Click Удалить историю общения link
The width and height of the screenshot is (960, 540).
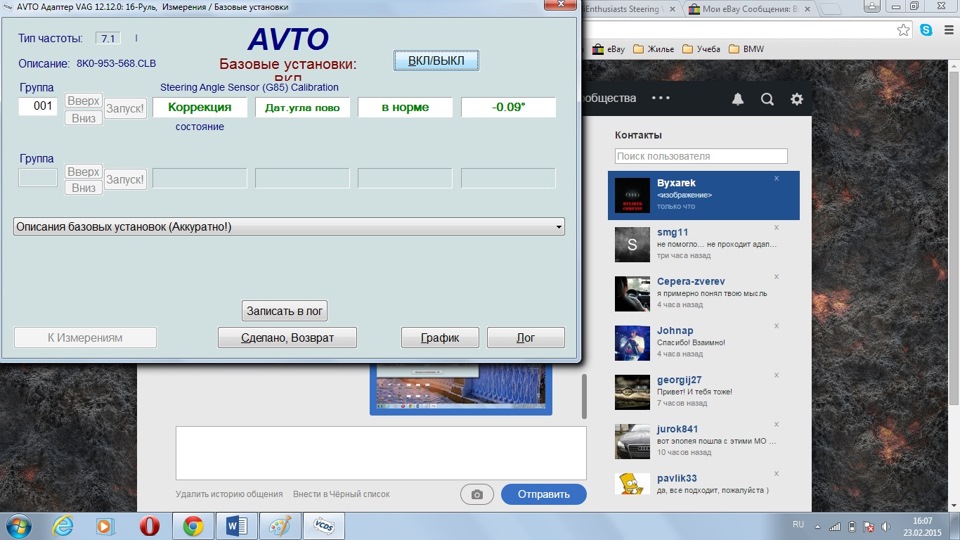point(229,494)
